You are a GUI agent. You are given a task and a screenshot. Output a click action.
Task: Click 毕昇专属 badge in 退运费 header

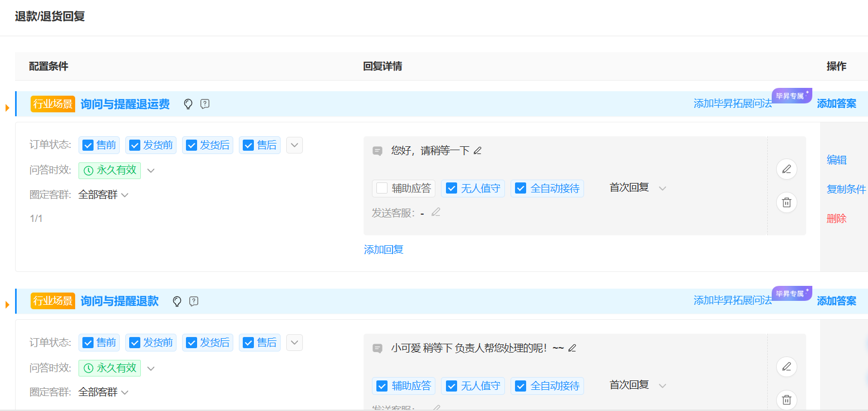click(792, 96)
